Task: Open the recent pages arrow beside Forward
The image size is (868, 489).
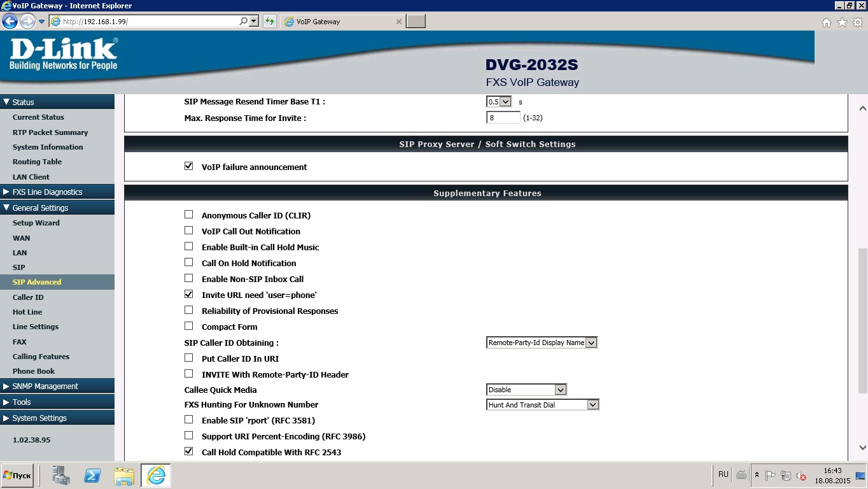Action: (x=42, y=22)
